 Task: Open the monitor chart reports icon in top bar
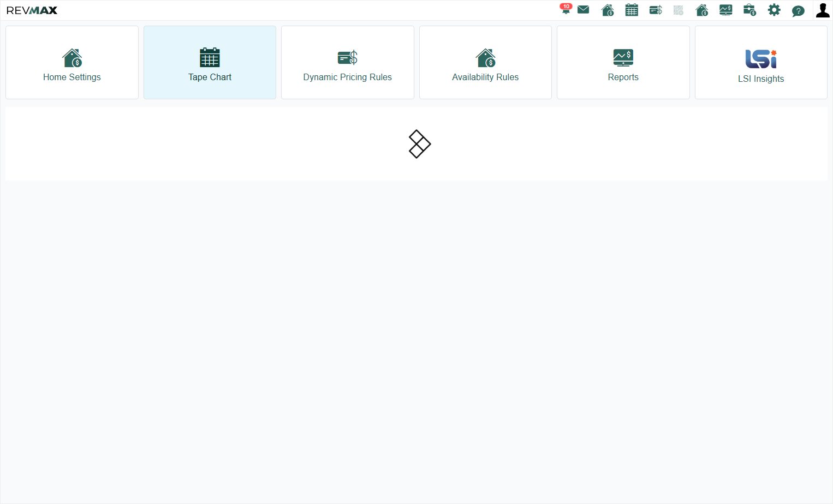(726, 10)
